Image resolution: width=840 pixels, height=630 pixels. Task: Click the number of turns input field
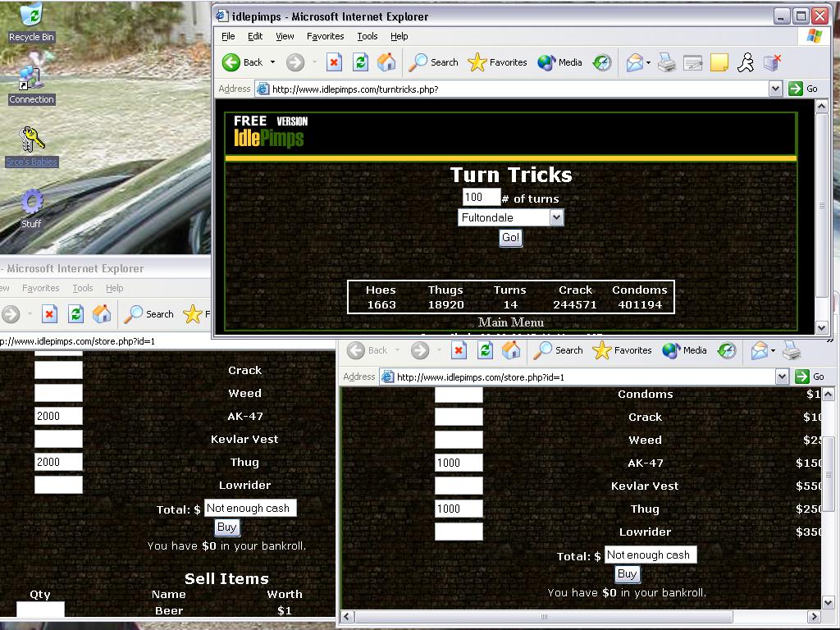pos(481,197)
